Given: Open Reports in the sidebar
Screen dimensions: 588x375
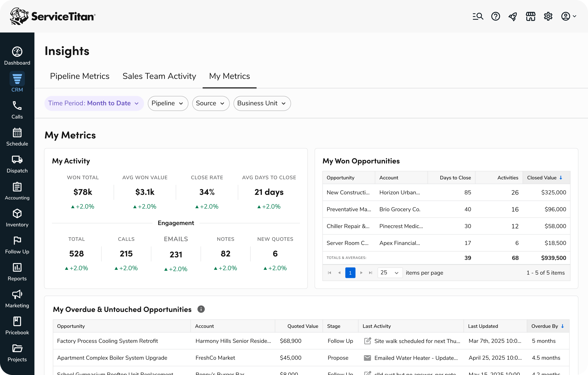Looking at the screenshot, I should (x=17, y=272).
